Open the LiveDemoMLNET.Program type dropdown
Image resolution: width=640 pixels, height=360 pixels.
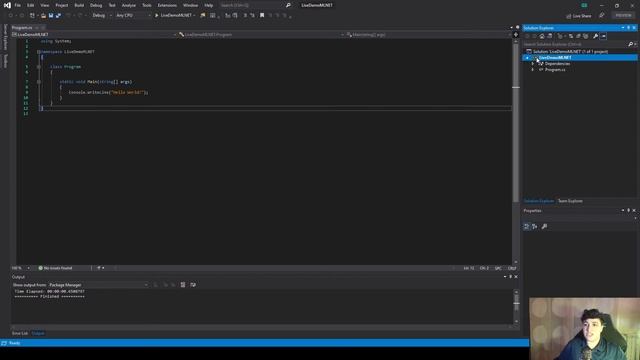(x=261, y=35)
